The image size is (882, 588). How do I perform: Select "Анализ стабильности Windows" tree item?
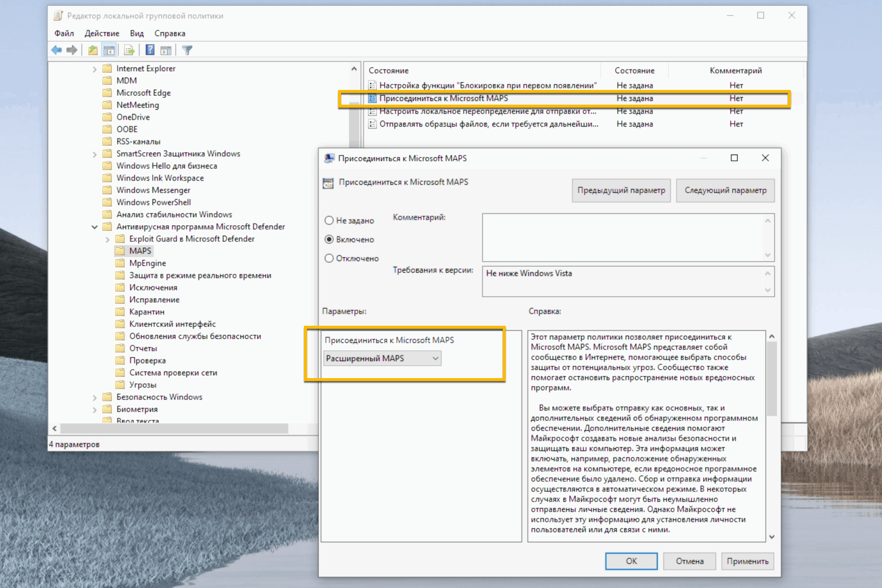(174, 215)
